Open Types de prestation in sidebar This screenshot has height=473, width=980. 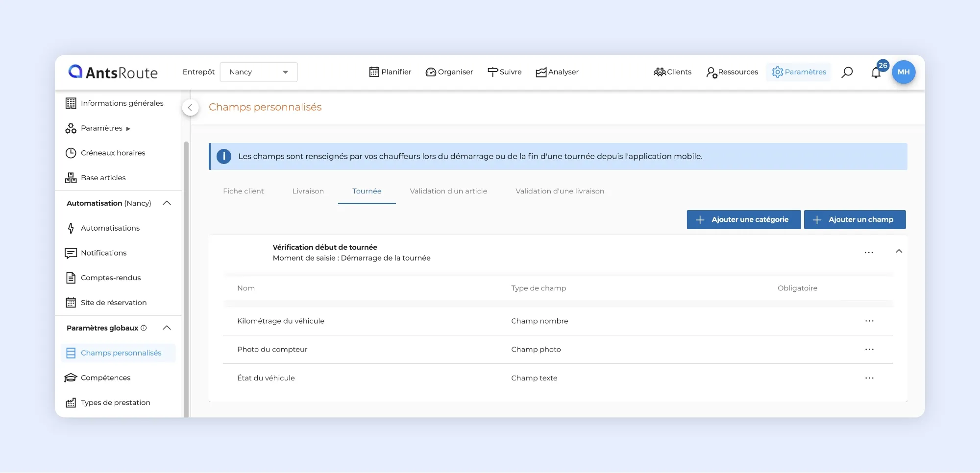coord(108,402)
